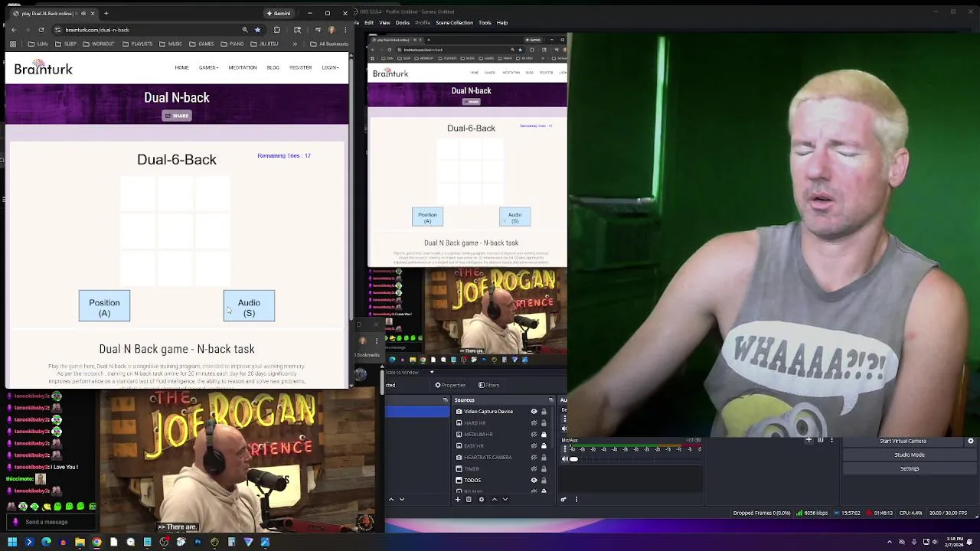Show hidden system tray icons

click(890, 542)
